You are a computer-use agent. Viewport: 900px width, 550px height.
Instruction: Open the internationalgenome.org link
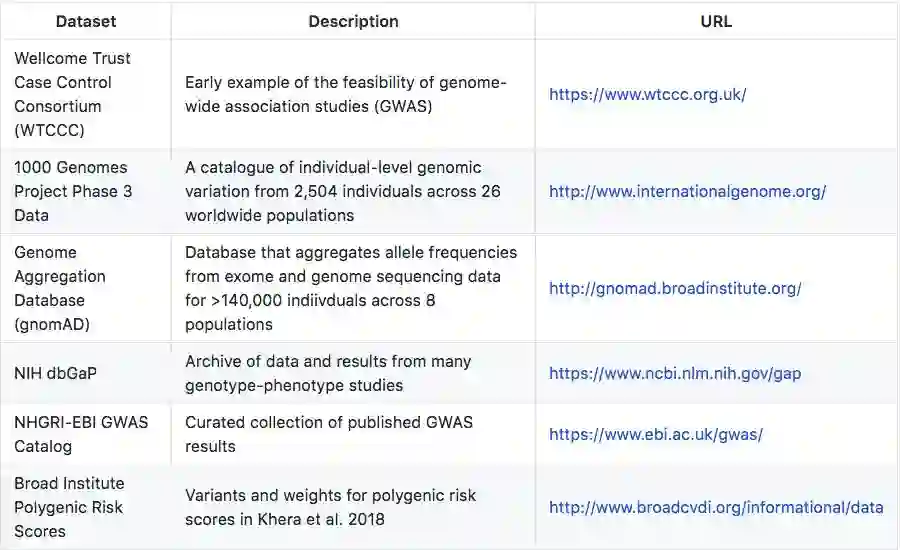[x=687, y=192]
